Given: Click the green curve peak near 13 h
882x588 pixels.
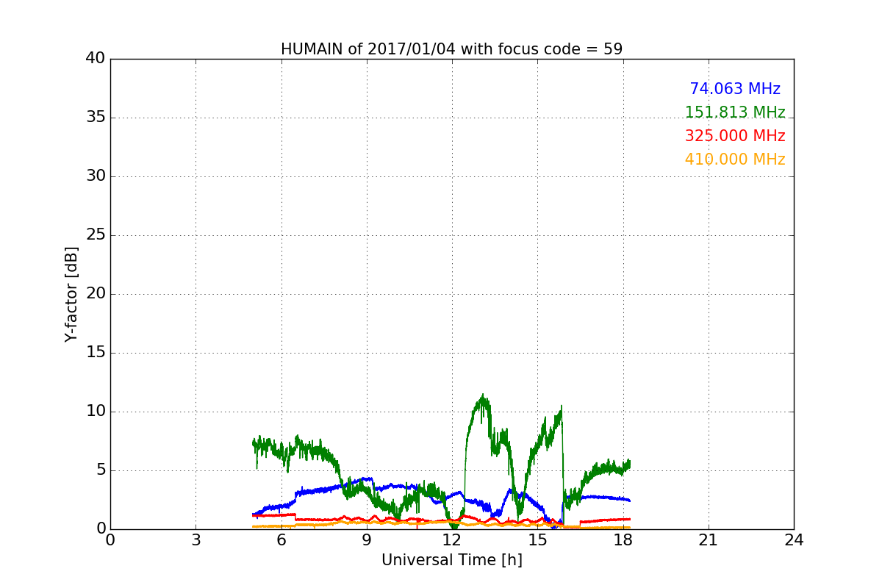Looking at the screenshot, I should [x=483, y=395].
